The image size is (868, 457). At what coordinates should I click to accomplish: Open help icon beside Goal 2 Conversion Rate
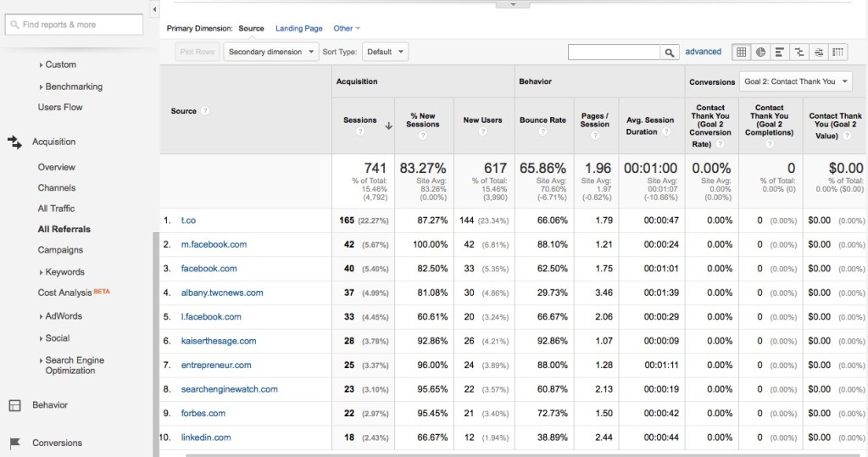click(x=721, y=144)
